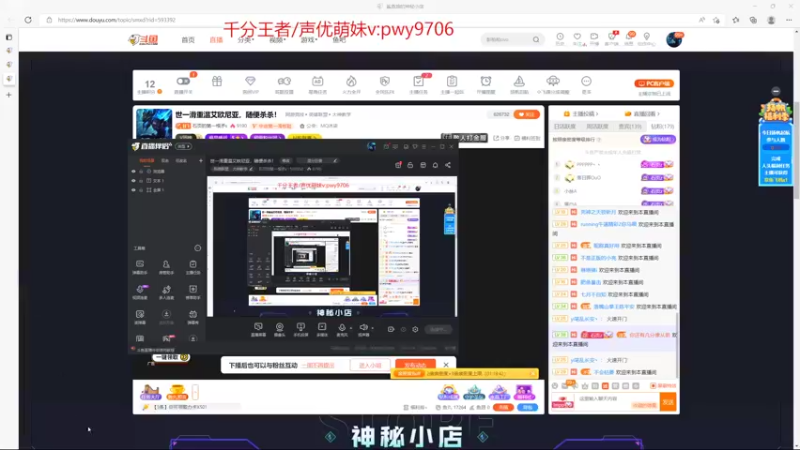Open the more (three dots) toolbar icon

[x=586, y=81]
